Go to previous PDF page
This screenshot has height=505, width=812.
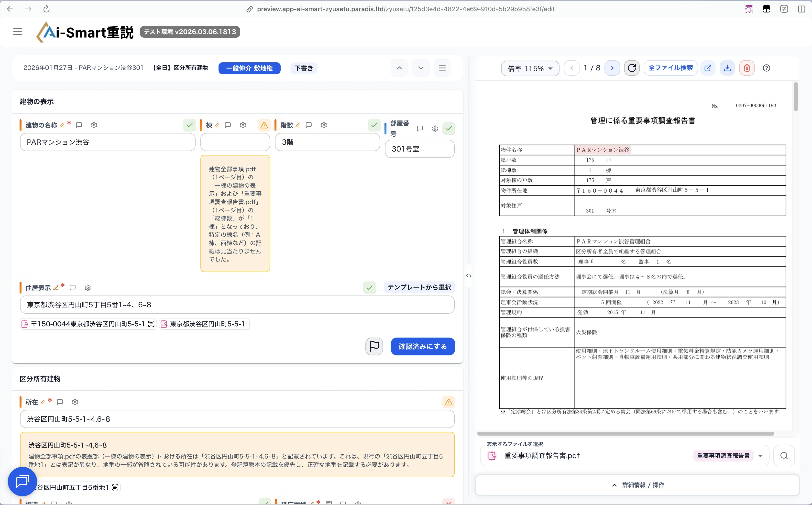pyautogui.click(x=572, y=68)
